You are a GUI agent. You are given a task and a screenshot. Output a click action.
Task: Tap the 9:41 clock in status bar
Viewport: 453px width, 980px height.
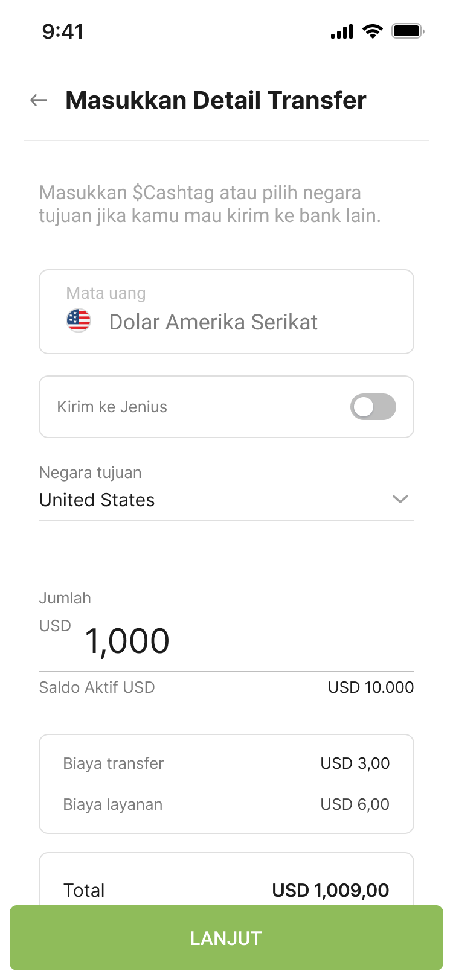click(x=63, y=31)
